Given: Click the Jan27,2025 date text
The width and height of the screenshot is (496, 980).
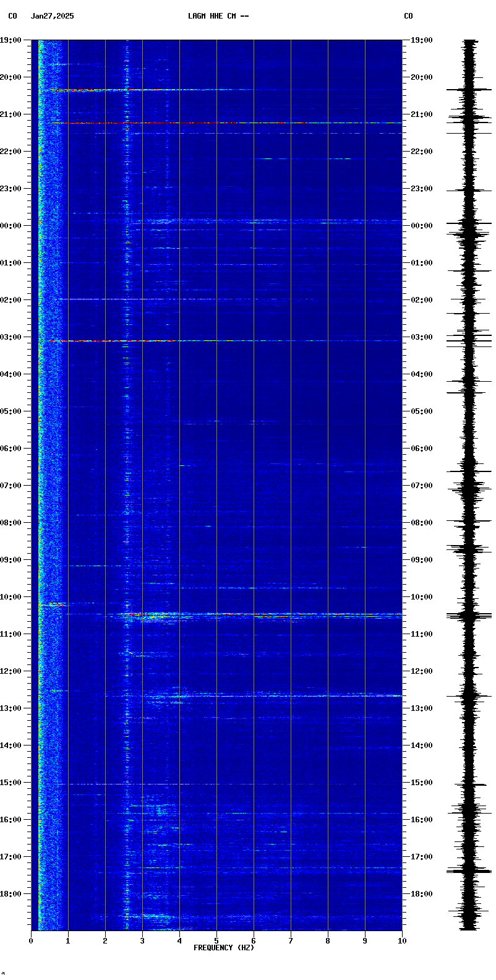Looking at the screenshot, I should coord(52,16).
